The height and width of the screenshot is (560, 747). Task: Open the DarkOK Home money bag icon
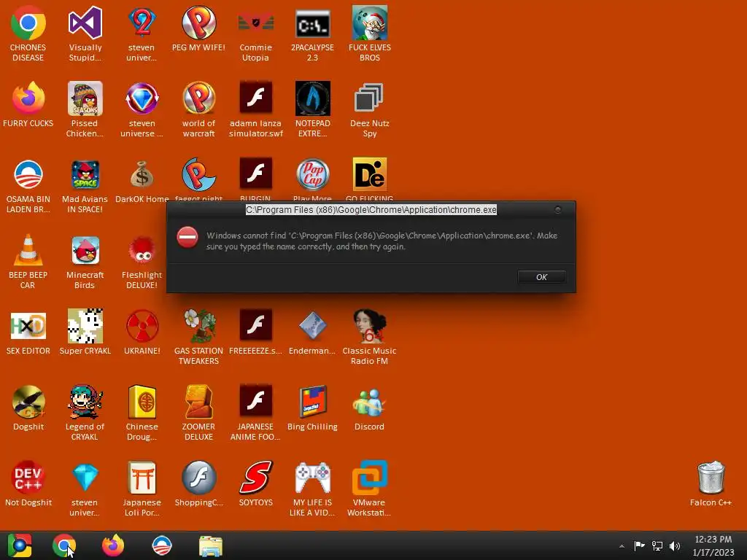tap(142, 181)
